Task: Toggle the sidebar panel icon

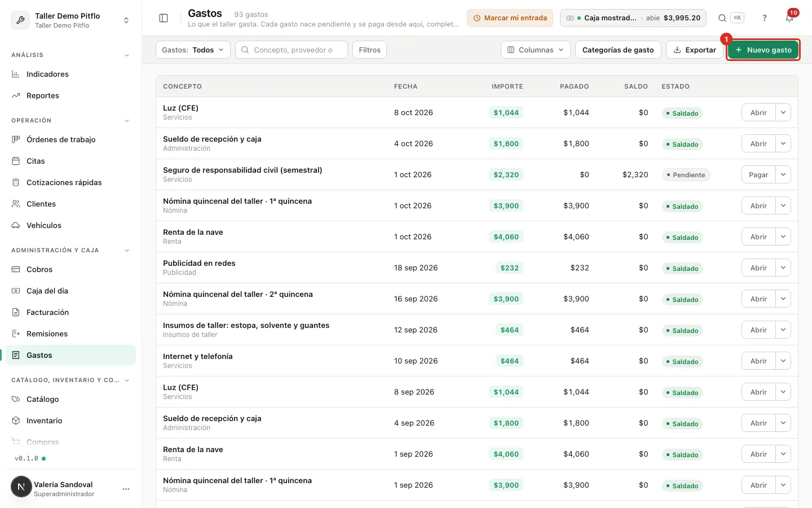Action: (x=164, y=18)
